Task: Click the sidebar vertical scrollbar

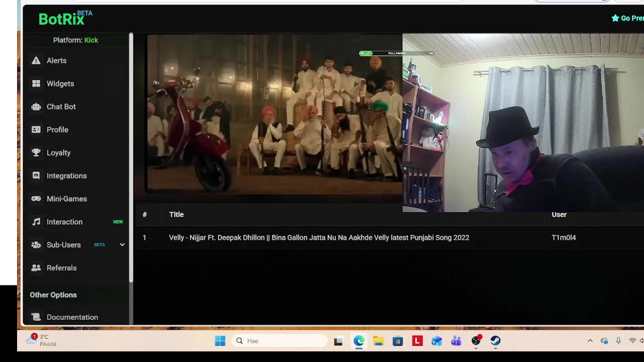Action: [x=131, y=157]
